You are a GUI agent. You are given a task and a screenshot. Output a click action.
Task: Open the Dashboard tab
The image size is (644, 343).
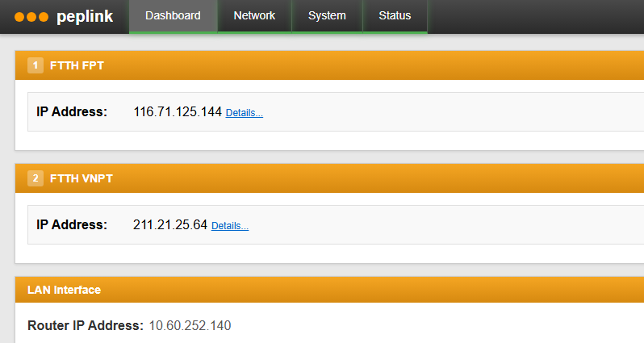coord(173,16)
